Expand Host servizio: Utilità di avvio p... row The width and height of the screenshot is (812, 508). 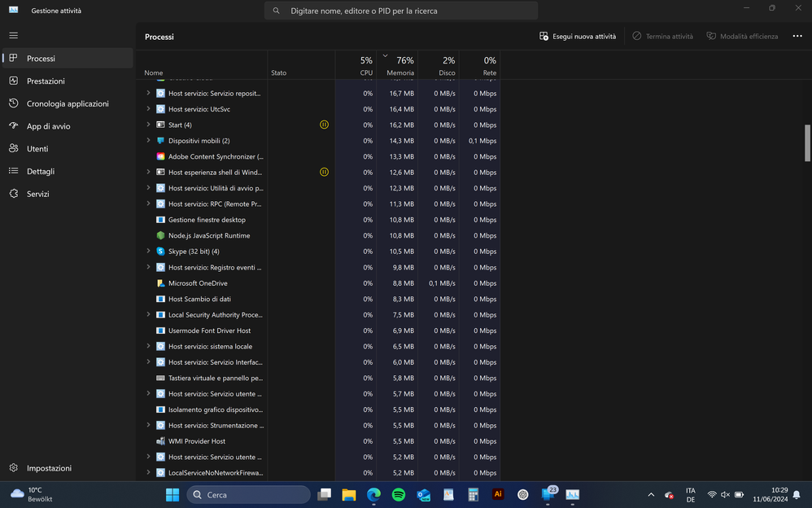click(x=148, y=187)
